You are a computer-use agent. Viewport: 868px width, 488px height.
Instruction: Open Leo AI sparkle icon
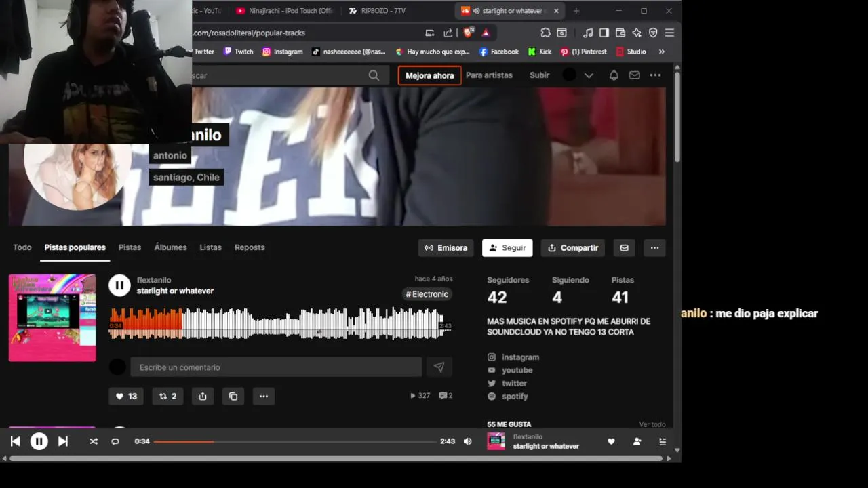pos(637,33)
